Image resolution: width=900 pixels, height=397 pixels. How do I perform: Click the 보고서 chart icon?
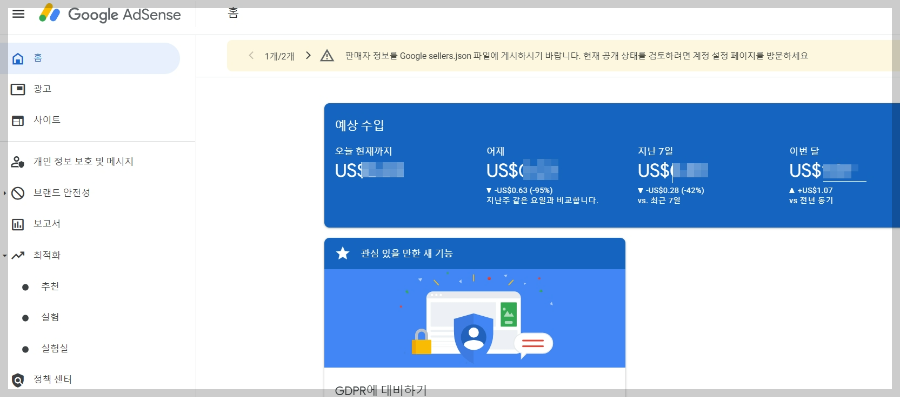click(x=18, y=224)
